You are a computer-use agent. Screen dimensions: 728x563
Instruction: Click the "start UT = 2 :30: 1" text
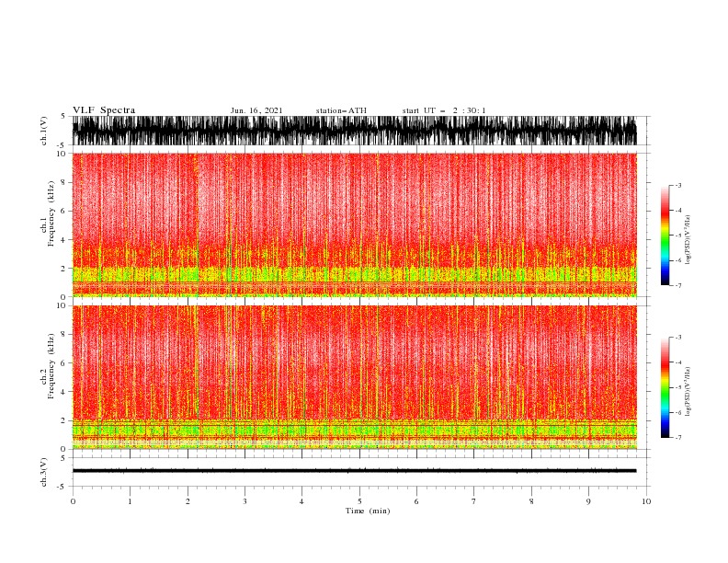(x=444, y=110)
